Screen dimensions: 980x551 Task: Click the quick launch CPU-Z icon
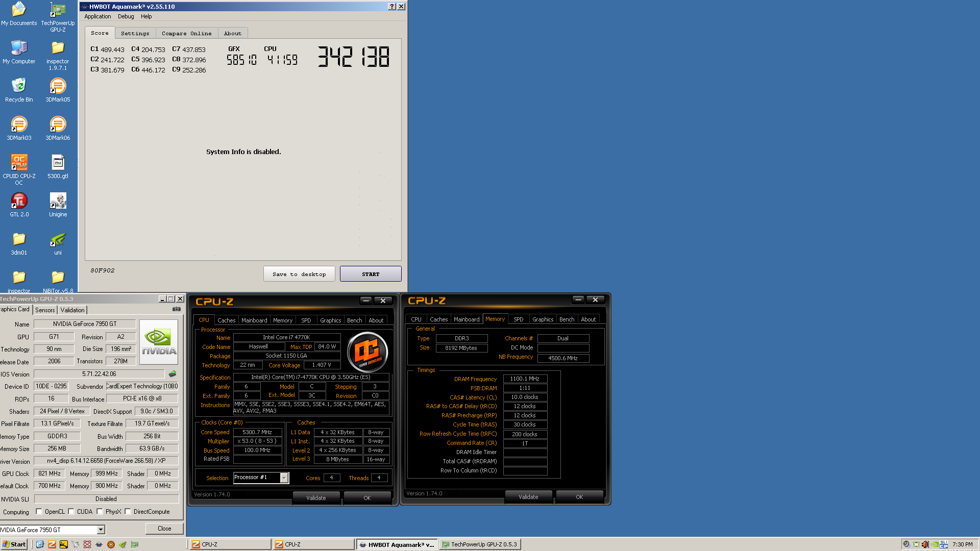coord(52,544)
